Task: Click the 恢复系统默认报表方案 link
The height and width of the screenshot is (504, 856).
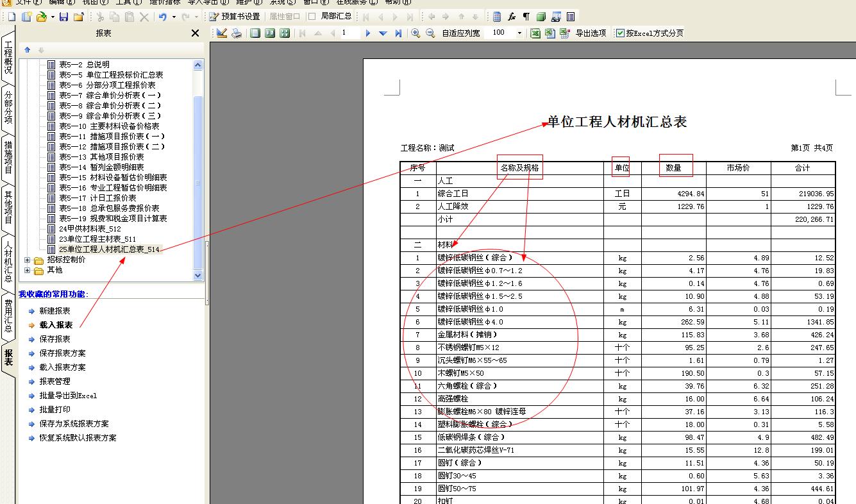Action: [78, 438]
